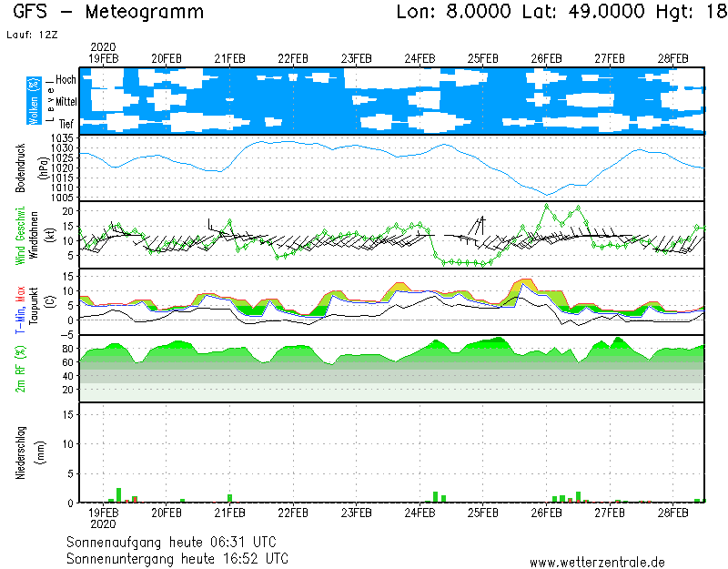Click the "Sonnenaufgang heute 06:31 UTC" line

(x=171, y=542)
